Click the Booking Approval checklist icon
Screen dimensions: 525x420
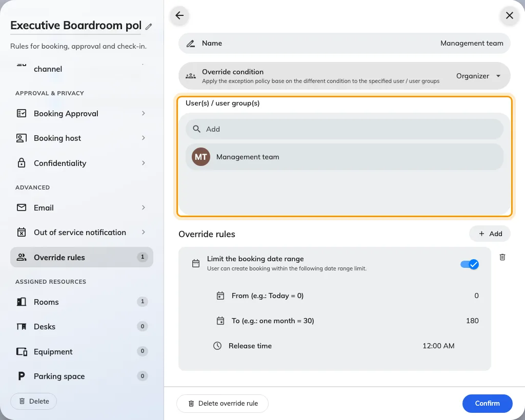pyautogui.click(x=22, y=113)
